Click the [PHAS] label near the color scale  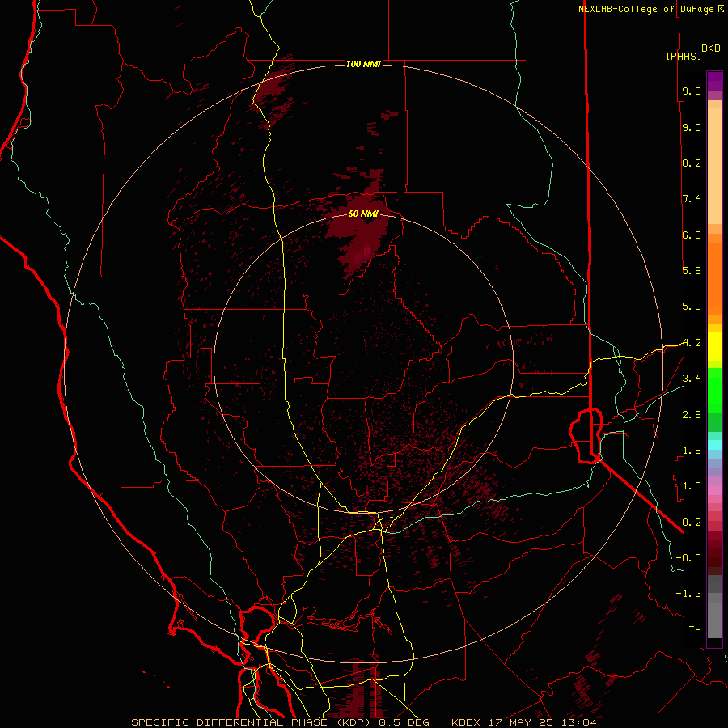(x=684, y=56)
